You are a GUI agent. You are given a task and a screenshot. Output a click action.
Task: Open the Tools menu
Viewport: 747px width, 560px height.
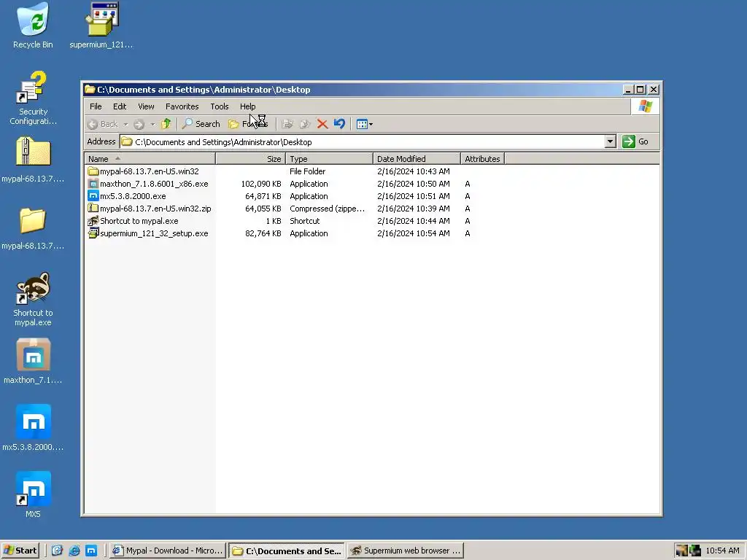220,106
